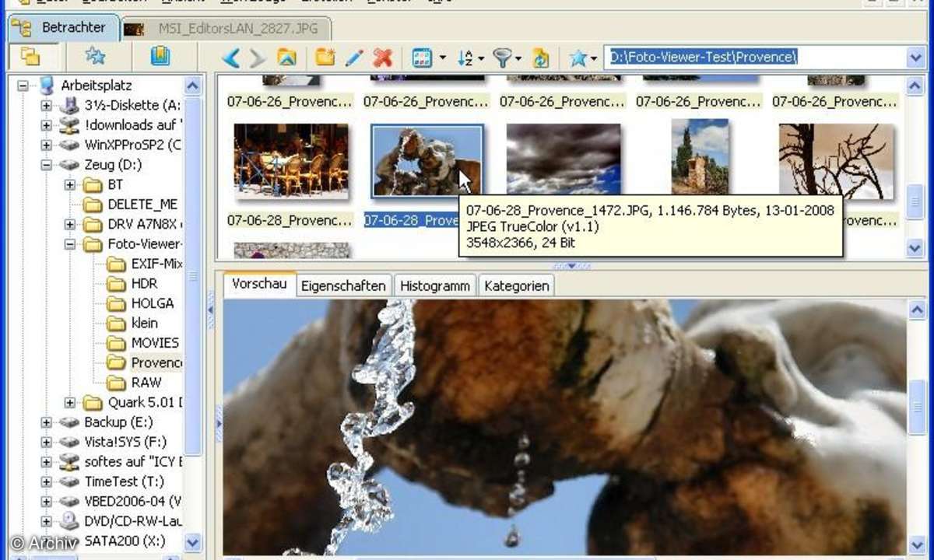Click the favorites star toolbar icon

pyautogui.click(x=578, y=58)
